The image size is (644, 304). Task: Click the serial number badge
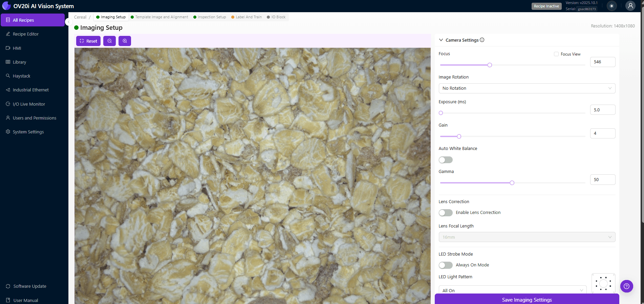pyautogui.click(x=587, y=9)
